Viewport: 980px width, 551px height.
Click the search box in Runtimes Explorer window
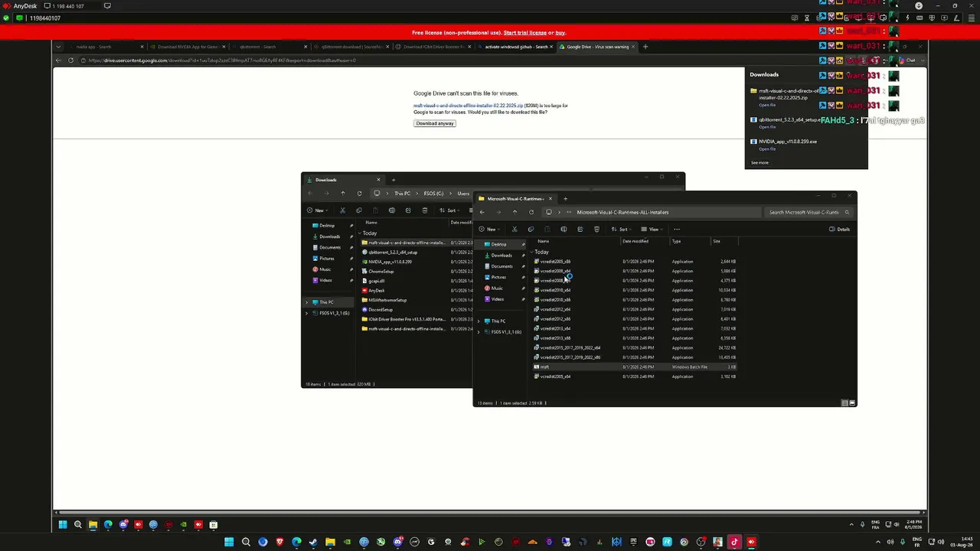tap(808, 212)
